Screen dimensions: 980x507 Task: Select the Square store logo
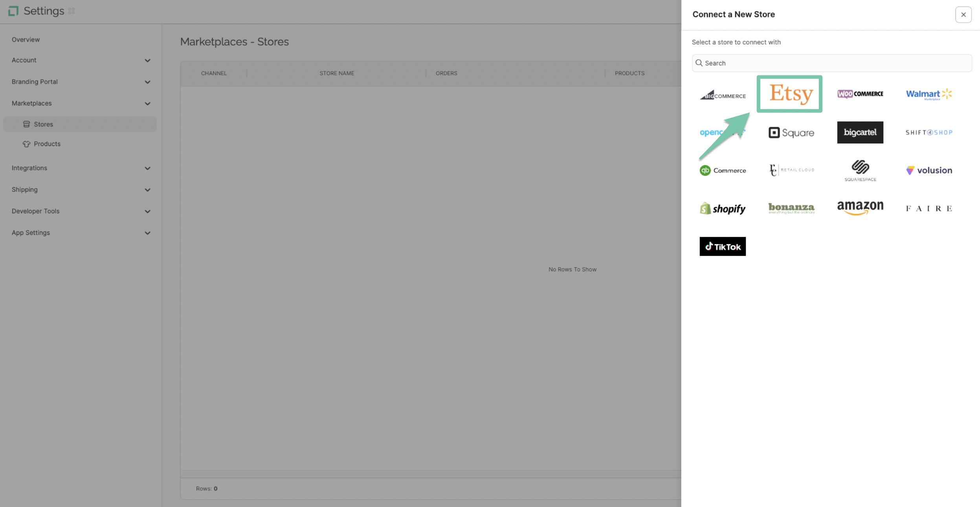[x=791, y=132]
